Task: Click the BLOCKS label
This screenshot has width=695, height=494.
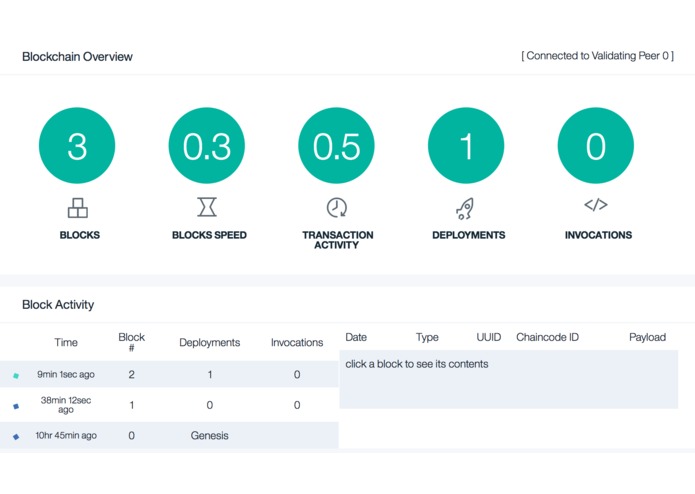Action: [80, 235]
